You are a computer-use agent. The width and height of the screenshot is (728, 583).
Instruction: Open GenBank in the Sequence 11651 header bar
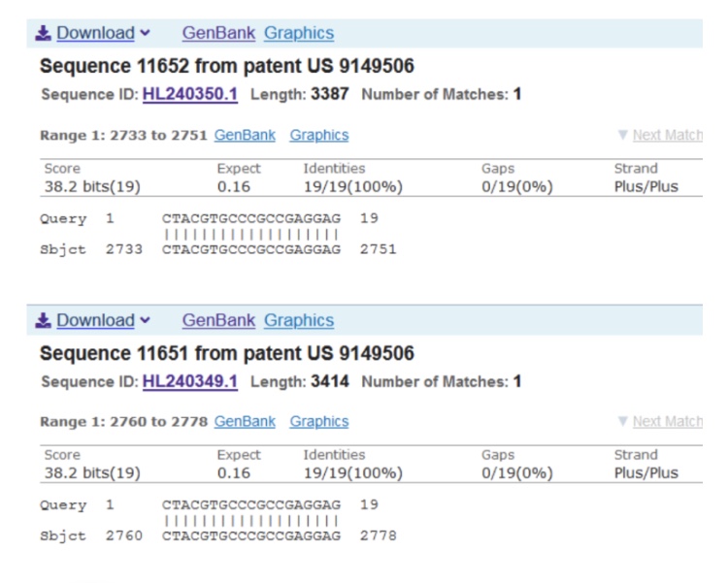pyautogui.click(x=218, y=320)
